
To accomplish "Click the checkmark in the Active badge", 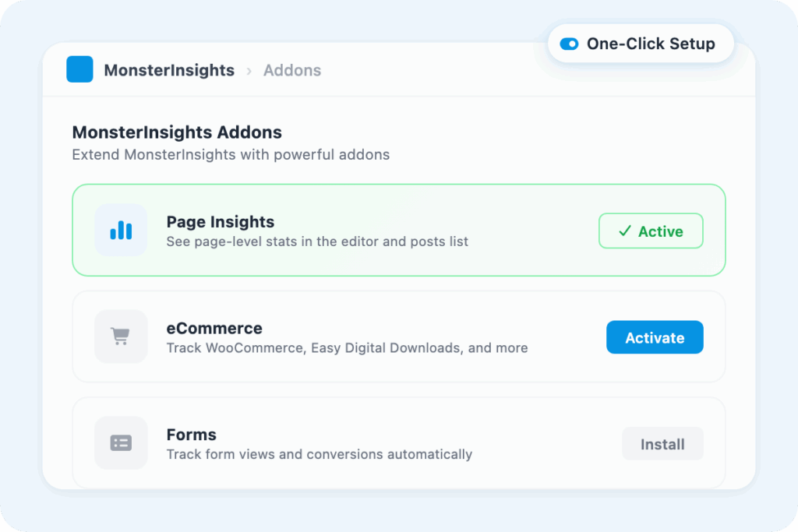I will [x=624, y=231].
